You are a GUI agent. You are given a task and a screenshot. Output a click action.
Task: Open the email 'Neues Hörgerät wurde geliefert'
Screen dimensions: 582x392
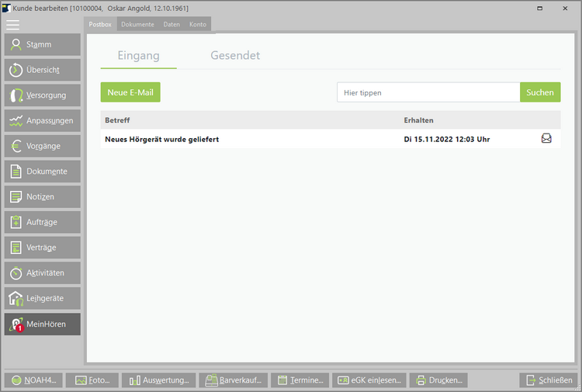162,140
